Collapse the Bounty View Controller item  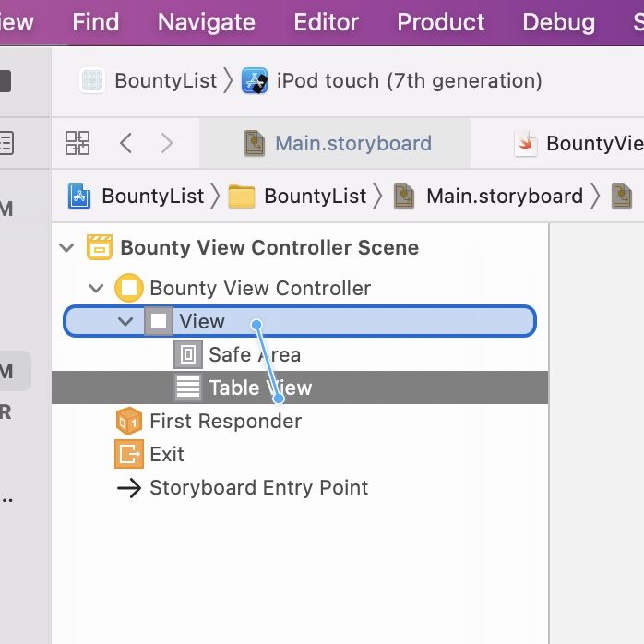[x=96, y=288]
